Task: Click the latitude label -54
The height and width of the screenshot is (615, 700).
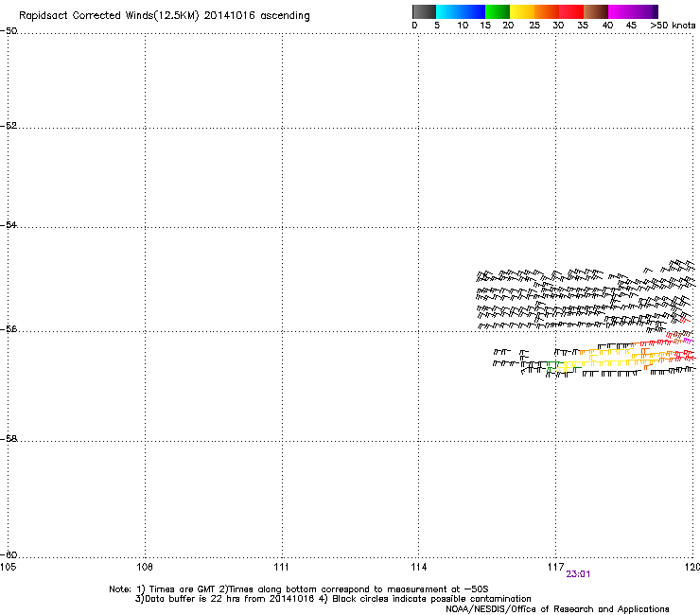Action: click(9, 224)
